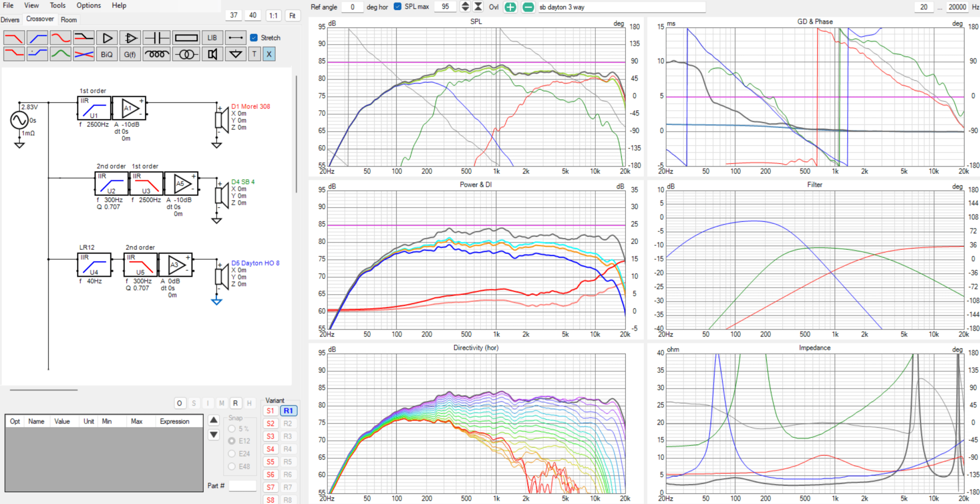Click the schematic vertical scrollbar

(296, 134)
